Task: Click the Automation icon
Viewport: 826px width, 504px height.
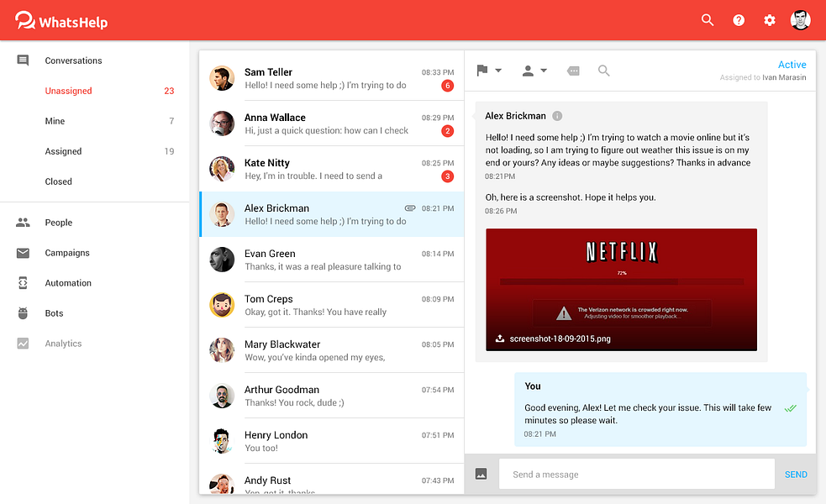Action: 23,283
